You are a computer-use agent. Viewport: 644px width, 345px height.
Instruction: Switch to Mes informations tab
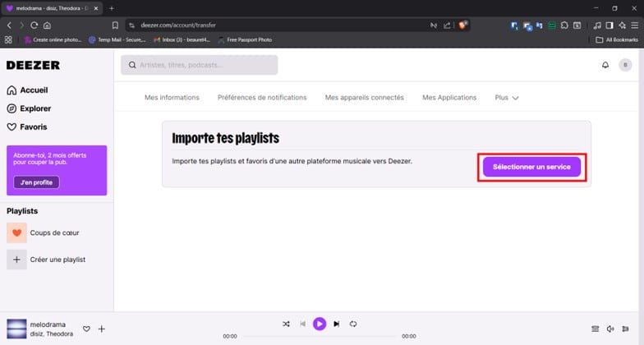pos(172,97)
